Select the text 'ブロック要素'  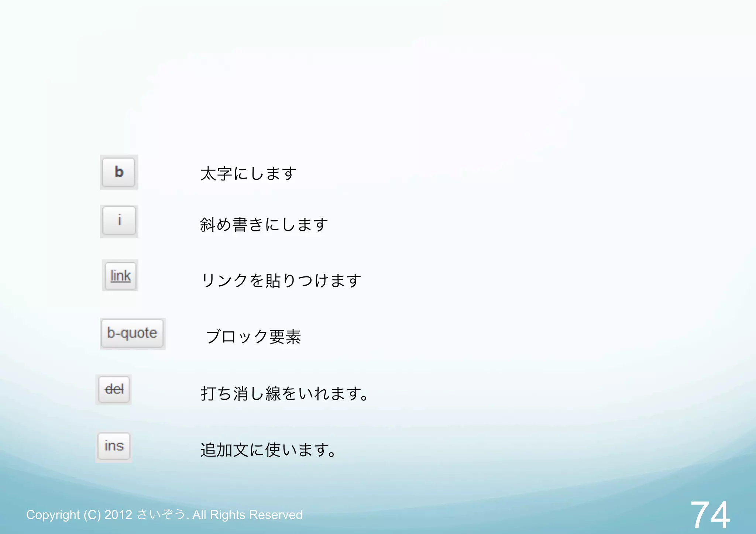click(x=253, y=337)
